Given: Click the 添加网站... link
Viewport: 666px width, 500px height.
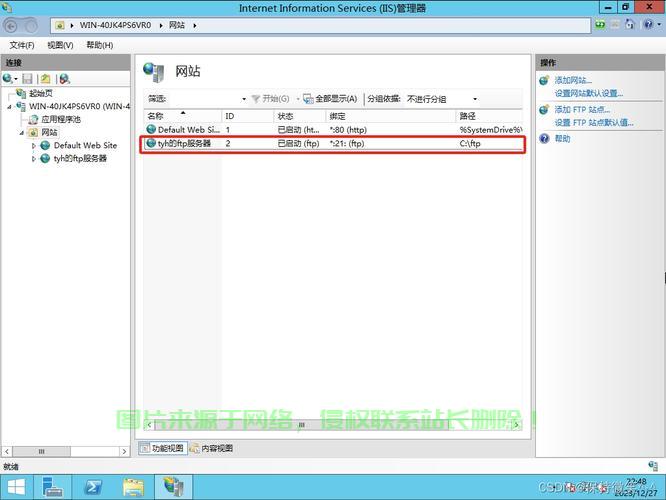Looking at the screenshot, I should 573,80.
